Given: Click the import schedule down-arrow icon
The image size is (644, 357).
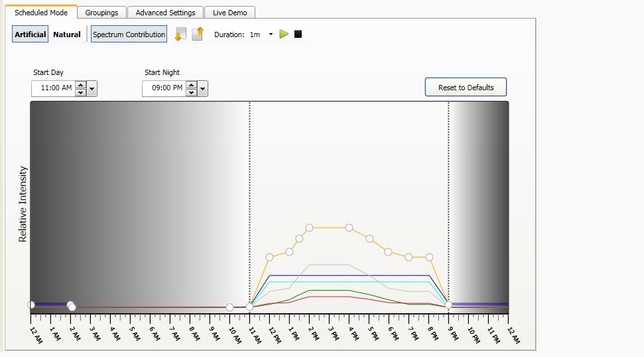Looking at the screenshot, I should (x=180, y=34).
